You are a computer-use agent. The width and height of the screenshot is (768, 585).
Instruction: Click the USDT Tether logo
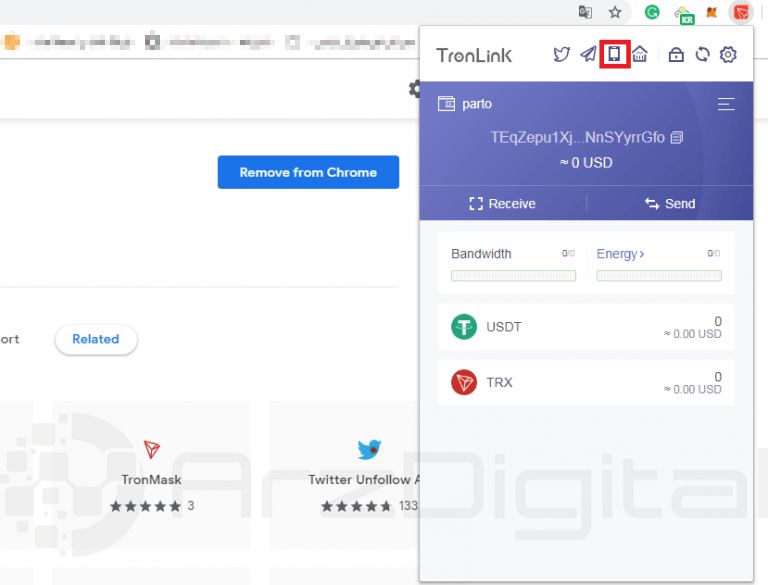pos(463,327)
